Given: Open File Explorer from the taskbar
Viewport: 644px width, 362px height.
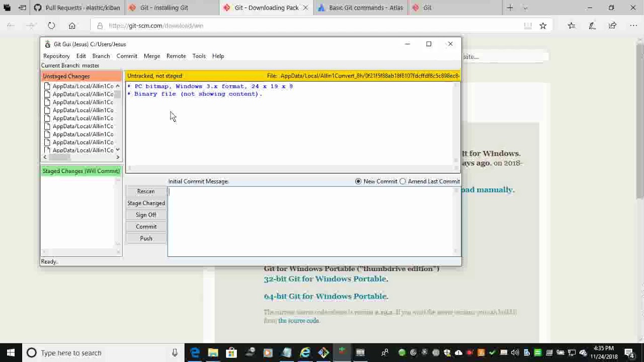Looking at the screenshot, I should pyautogui.click(x=213, y=353).
